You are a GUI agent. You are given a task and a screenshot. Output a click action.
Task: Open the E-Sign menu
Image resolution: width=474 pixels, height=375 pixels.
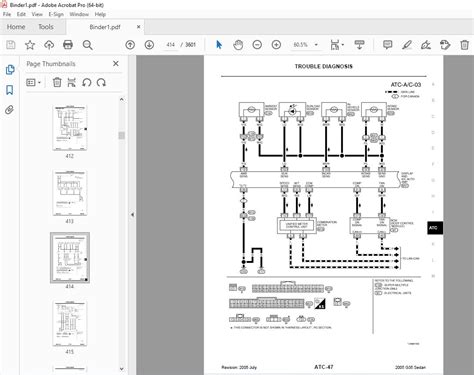[56, 14]
